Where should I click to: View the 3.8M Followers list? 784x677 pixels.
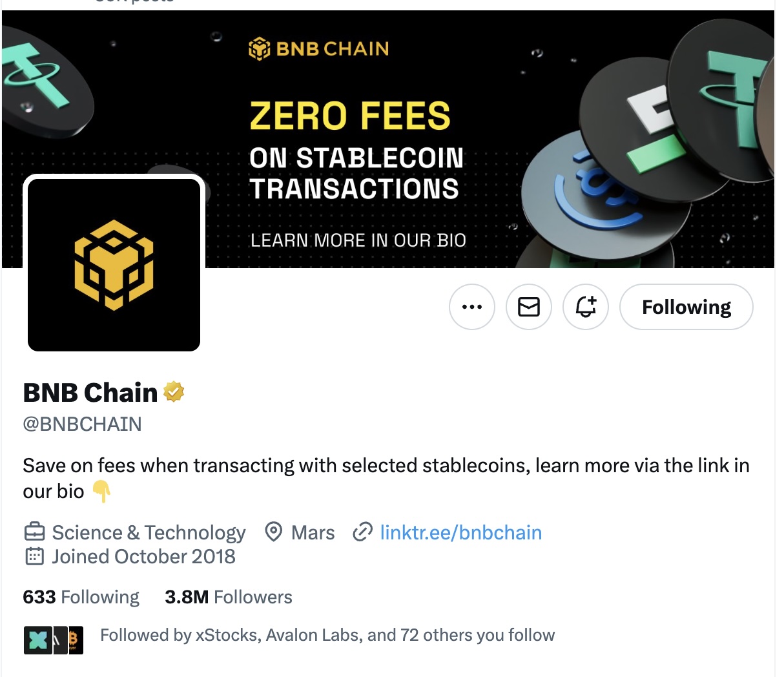(x=227, y=596)
